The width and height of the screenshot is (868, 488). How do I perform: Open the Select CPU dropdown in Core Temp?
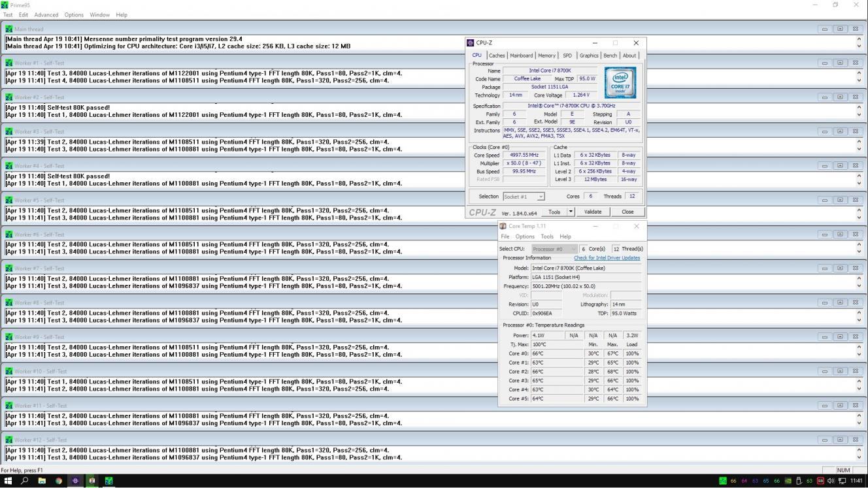pos(554,249)
